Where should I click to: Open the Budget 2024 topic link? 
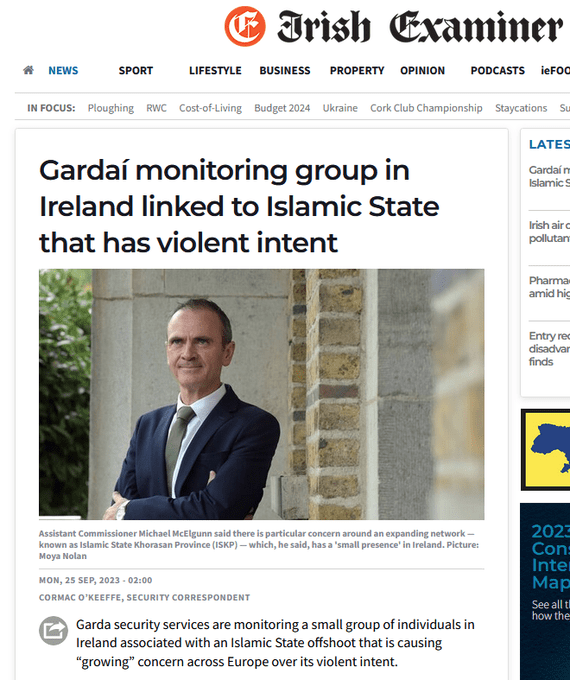(x=282, y=108)
